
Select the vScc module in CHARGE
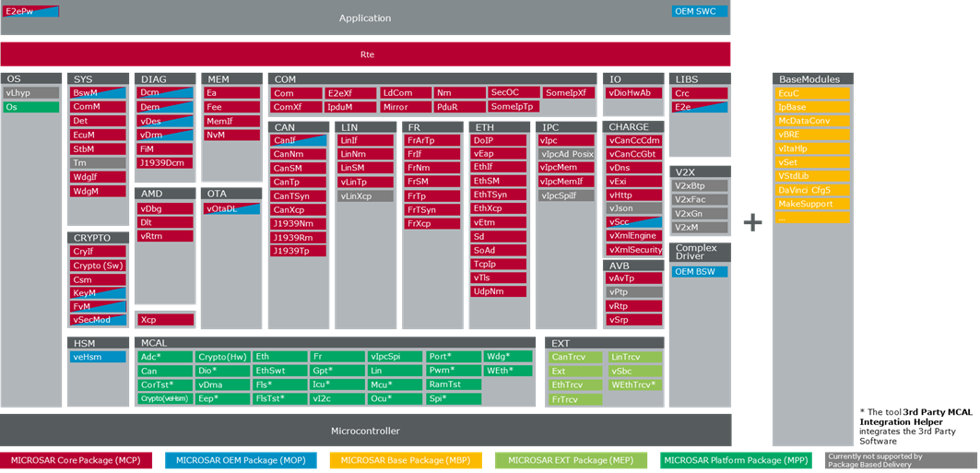[x=633, y=222]
